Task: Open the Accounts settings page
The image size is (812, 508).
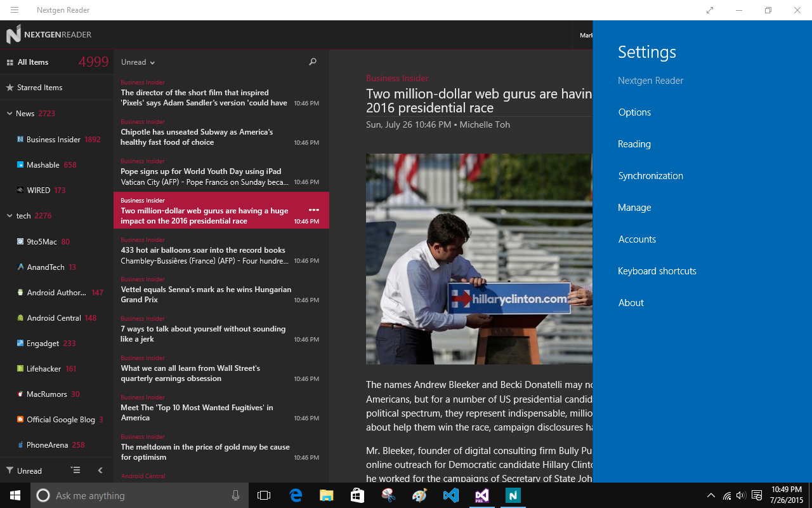Action: pos(637,239)
